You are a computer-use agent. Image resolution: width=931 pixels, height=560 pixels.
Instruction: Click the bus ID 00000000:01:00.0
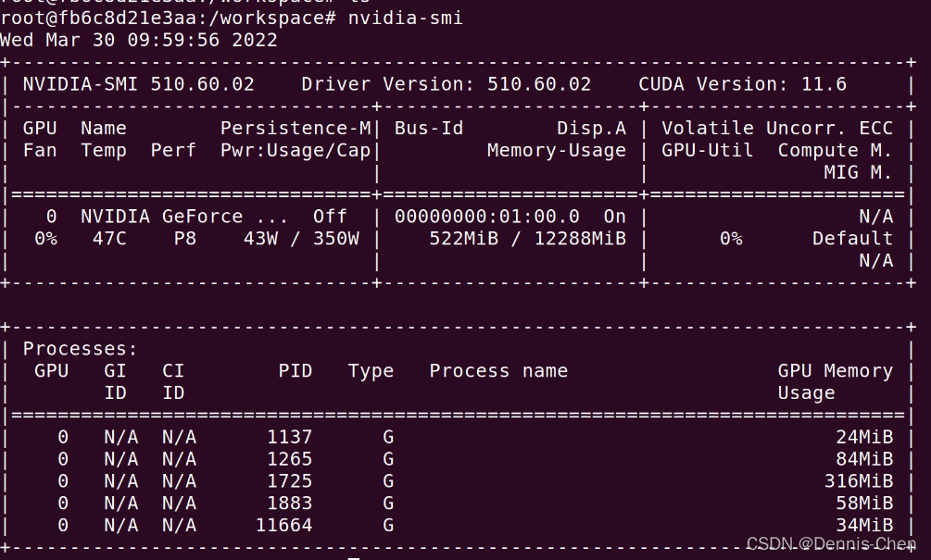(487, 216)
